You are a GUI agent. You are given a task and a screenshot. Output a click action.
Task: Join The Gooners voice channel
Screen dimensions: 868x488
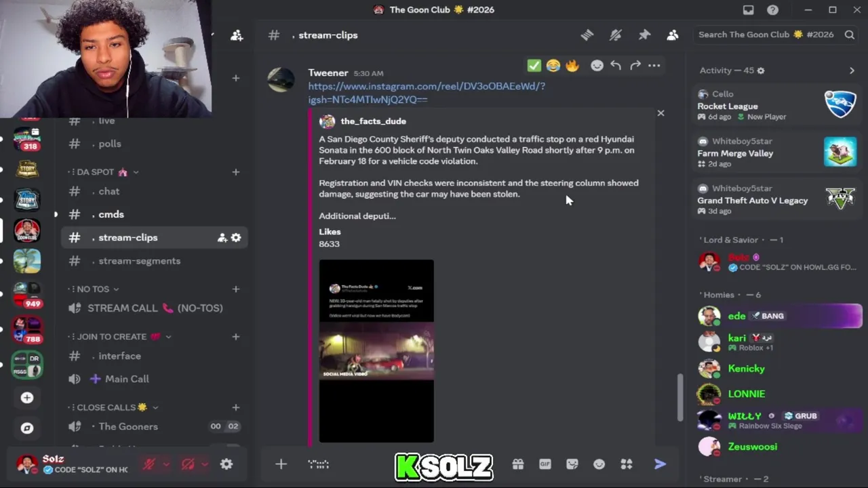[x=155, y=426]
